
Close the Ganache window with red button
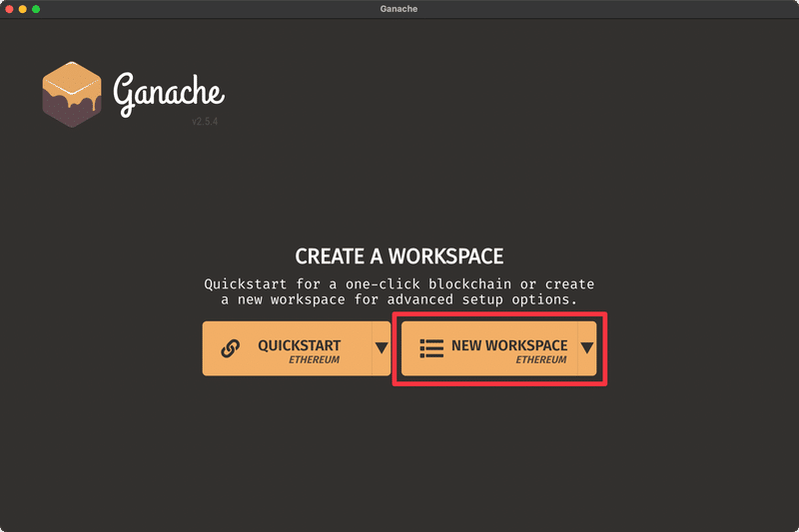(x=9, y=9)
